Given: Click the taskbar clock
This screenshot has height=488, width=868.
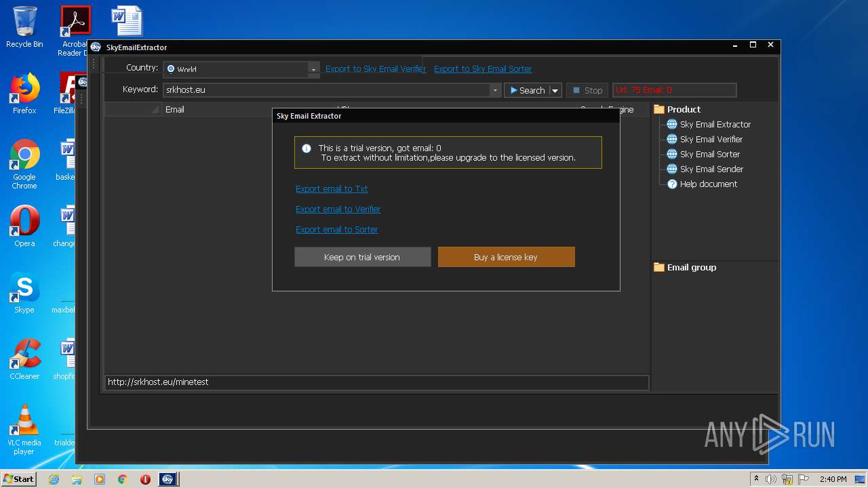Looking at the screenshot, I should click(833, 479).
